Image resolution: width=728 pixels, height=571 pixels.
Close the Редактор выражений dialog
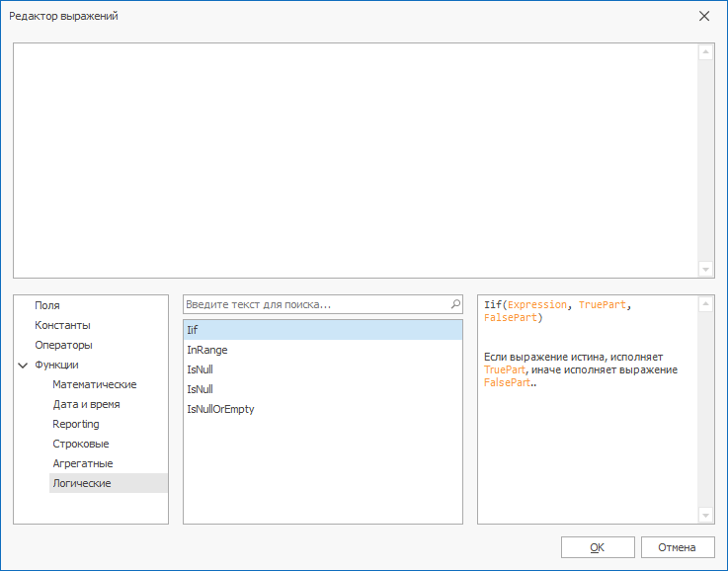(704, 16)
